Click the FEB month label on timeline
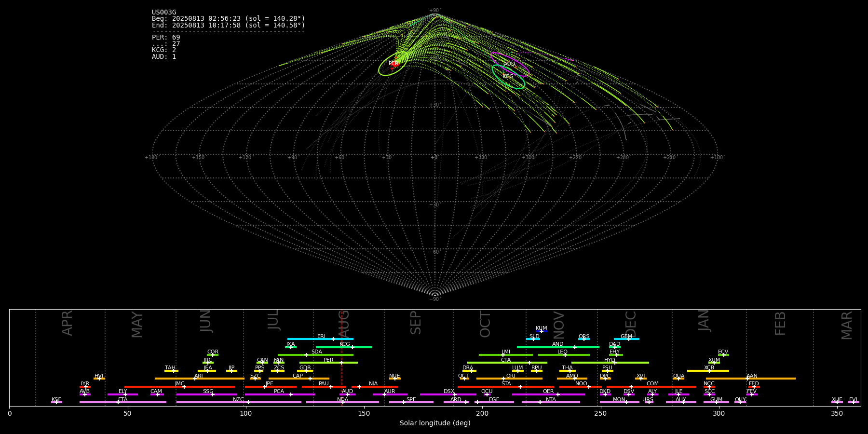This screenshot has width=868, height=434. click(780, 323)
